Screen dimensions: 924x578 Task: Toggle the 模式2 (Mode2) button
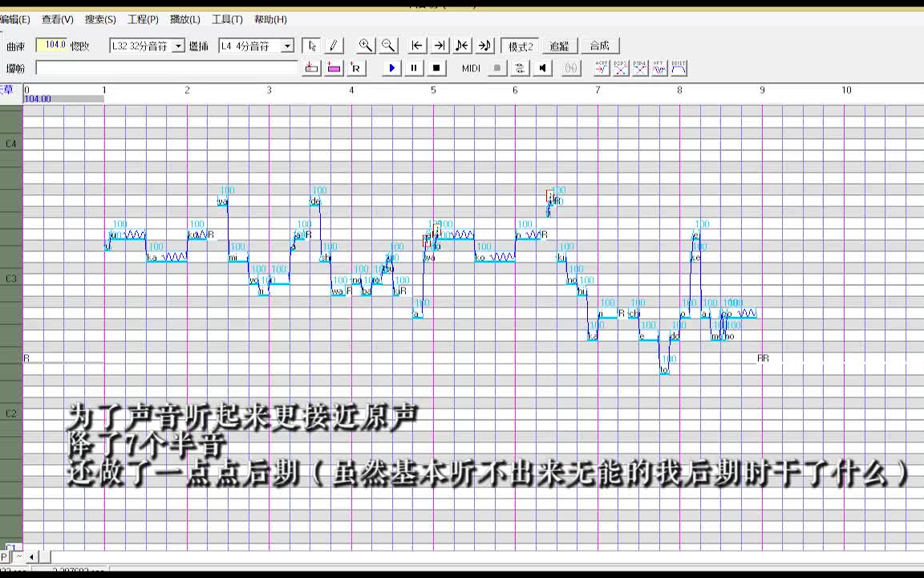520,45
